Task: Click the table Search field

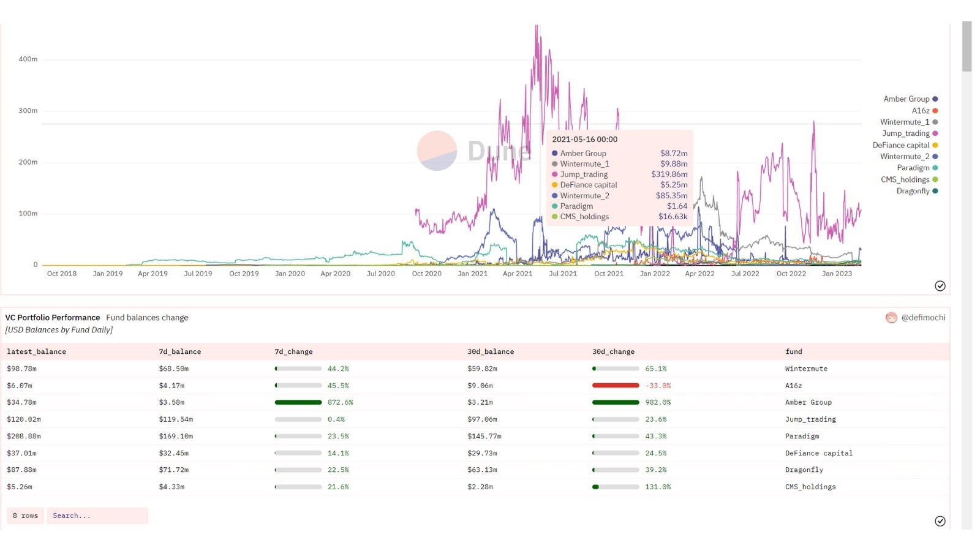Action: click(x=97, y=516)
